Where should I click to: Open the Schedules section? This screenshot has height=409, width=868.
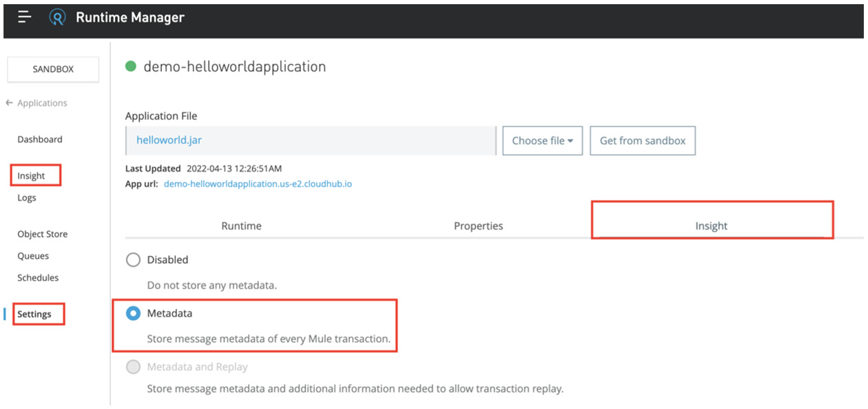tap(38, 277)
